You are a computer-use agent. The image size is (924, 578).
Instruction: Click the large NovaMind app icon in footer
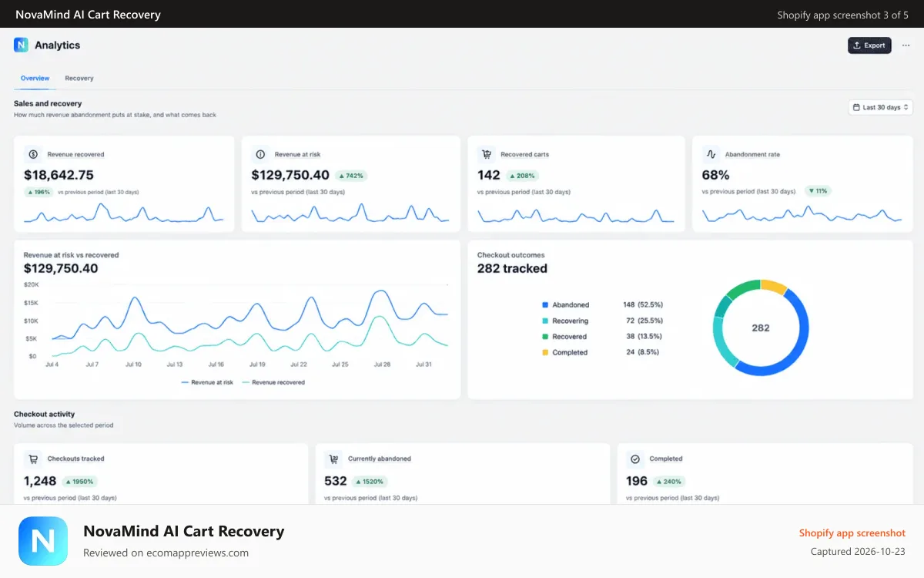[43, 541]
